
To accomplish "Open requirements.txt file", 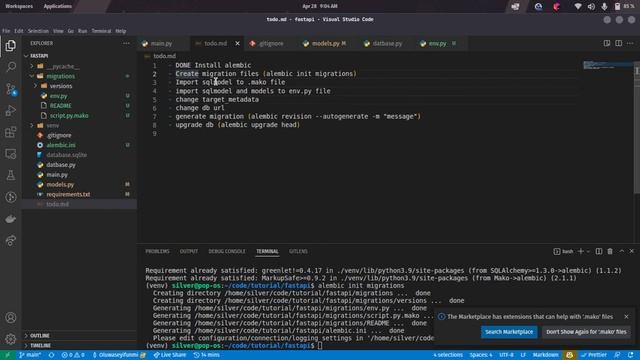I will coord(68,194).
